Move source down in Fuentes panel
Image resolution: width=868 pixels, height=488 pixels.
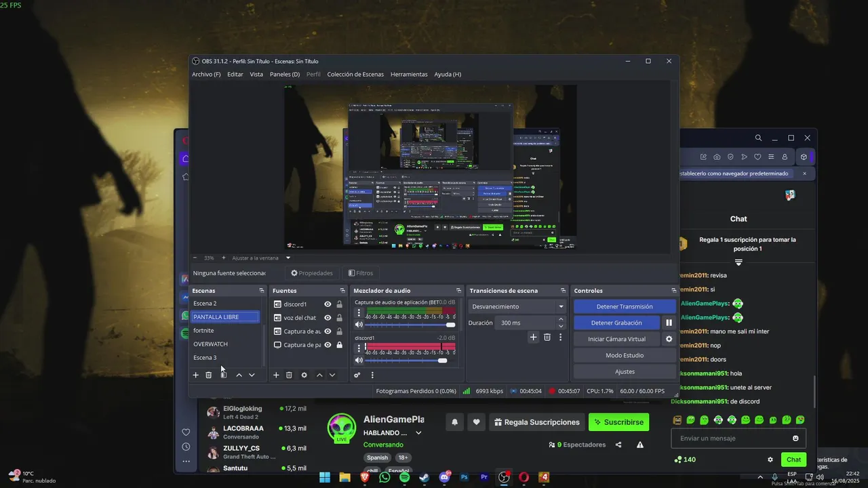tap(332, 375)
